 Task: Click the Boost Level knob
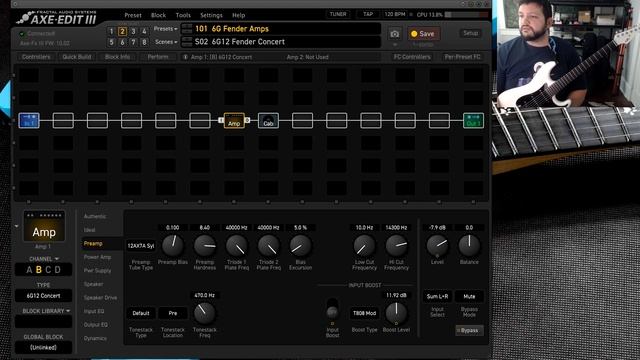coord(396,313)
